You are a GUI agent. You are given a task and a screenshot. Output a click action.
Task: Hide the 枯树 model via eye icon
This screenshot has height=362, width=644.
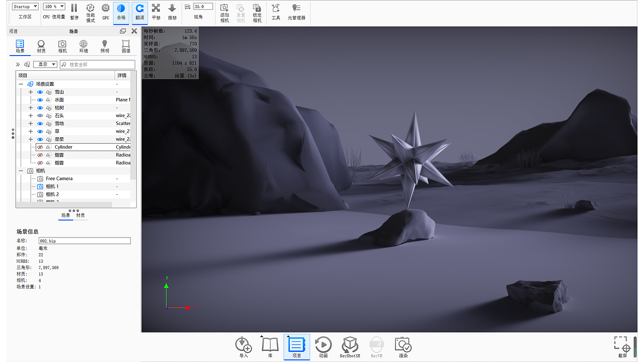pos(40,108)
